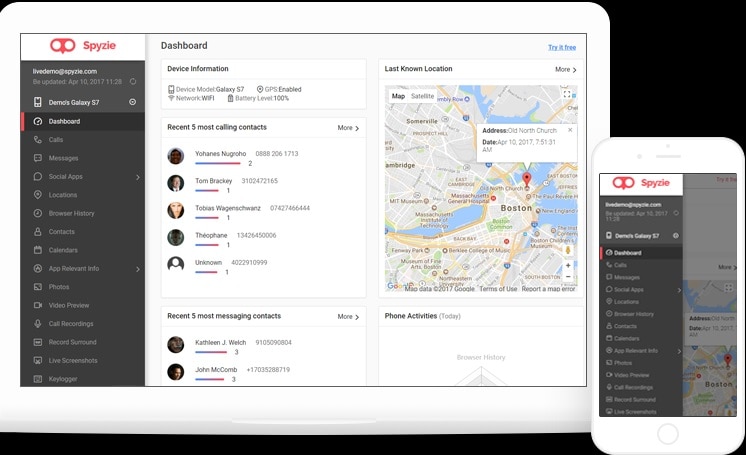This screenshot has width=746, height=455.
Task: Click the Keylogger keyboard icon
Action: tap(38, 379)
